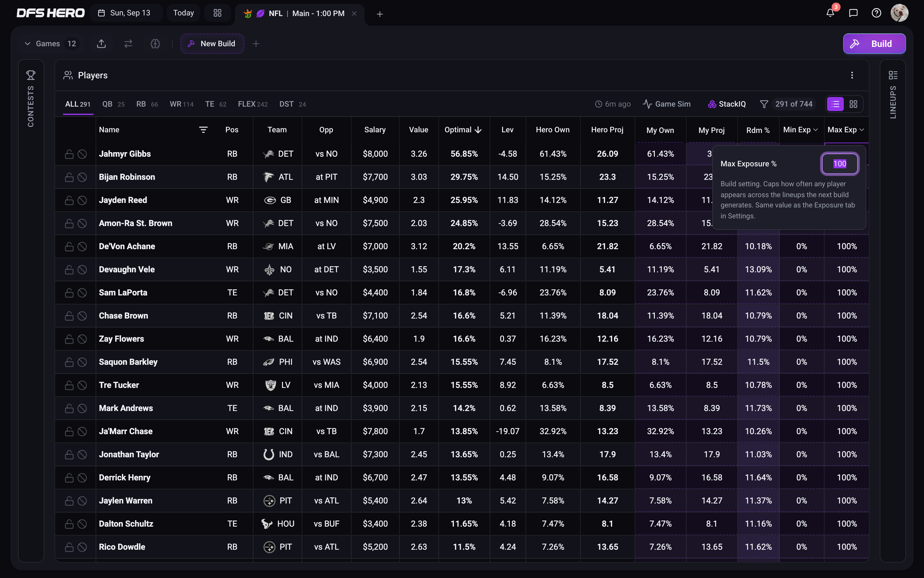Lock Saquon Barkley into lineups
The height and width of the screenshot is (578, 924).
[69, 362]
